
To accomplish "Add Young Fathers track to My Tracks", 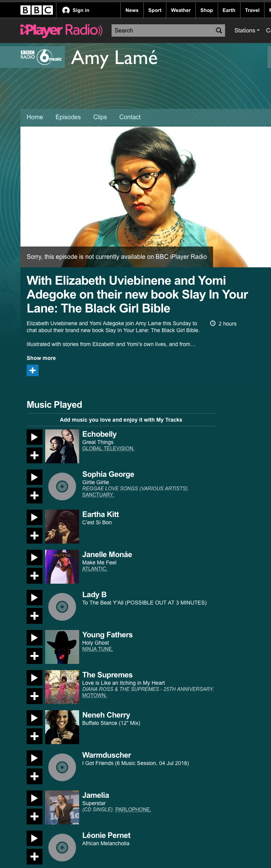I will (34, 656).
